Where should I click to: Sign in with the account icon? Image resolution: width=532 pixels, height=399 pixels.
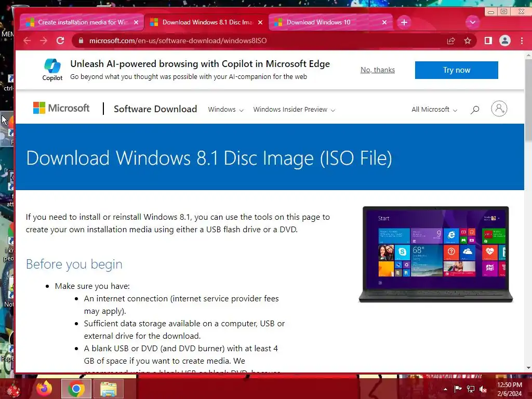click(499, 109)
